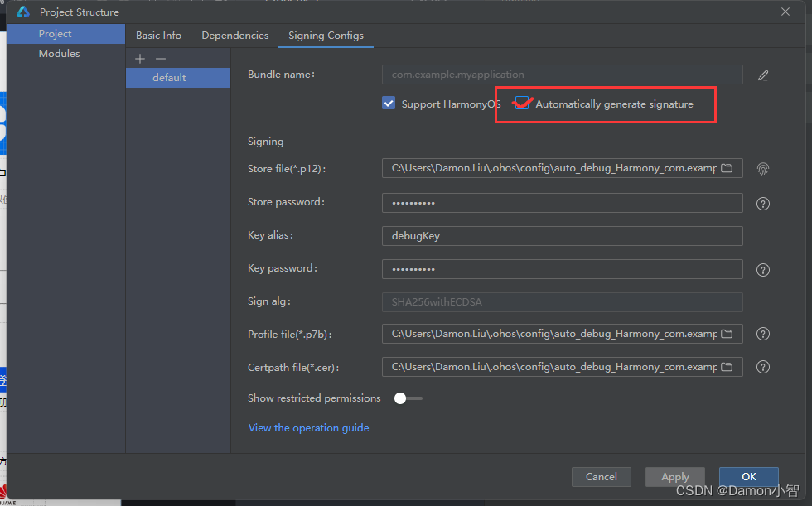
Task: Select Project in the left sidebar
Action: point(65,34)
